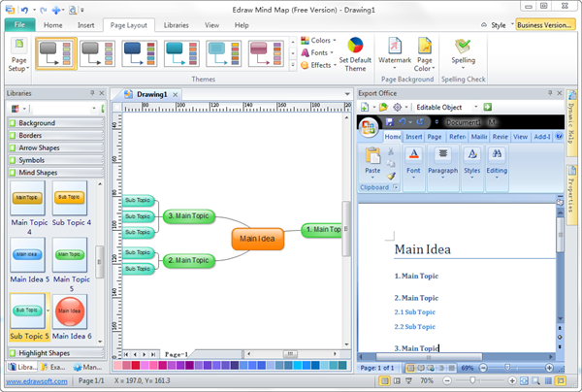The height and width of the screenshot is (392, 582).
Task: Click the zoom in plus button
Action: coord(512,380)
